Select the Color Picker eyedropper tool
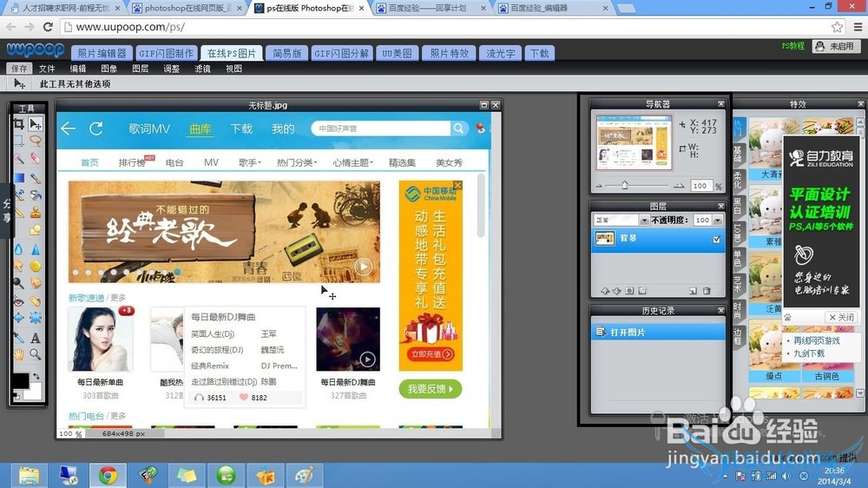The image size is (868, 488). click(18, 337)
